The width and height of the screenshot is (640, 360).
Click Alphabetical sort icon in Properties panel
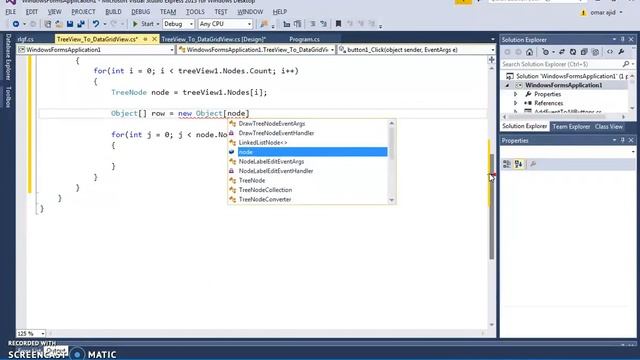click(518, 164)
